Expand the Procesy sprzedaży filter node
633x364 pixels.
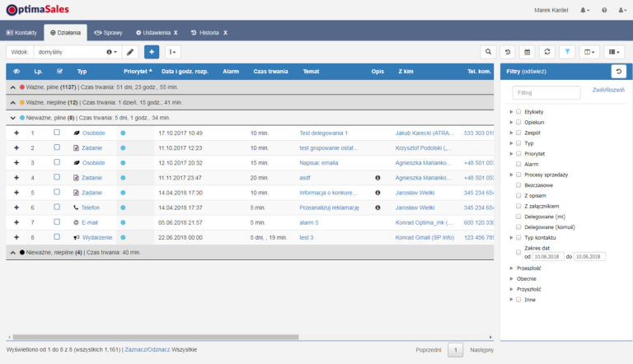click(x=511, y=175)
